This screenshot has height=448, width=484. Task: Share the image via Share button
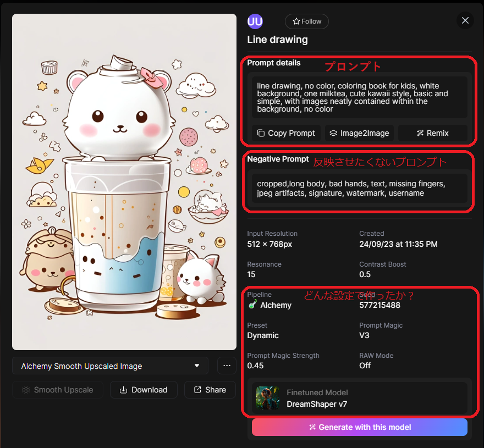210,390
